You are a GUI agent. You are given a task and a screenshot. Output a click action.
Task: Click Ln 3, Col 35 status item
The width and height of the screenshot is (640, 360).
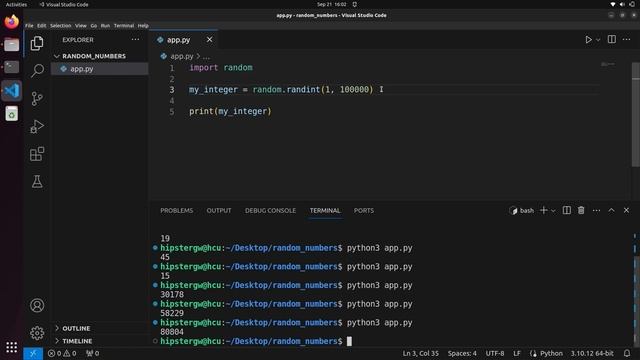tap(420, 353)
